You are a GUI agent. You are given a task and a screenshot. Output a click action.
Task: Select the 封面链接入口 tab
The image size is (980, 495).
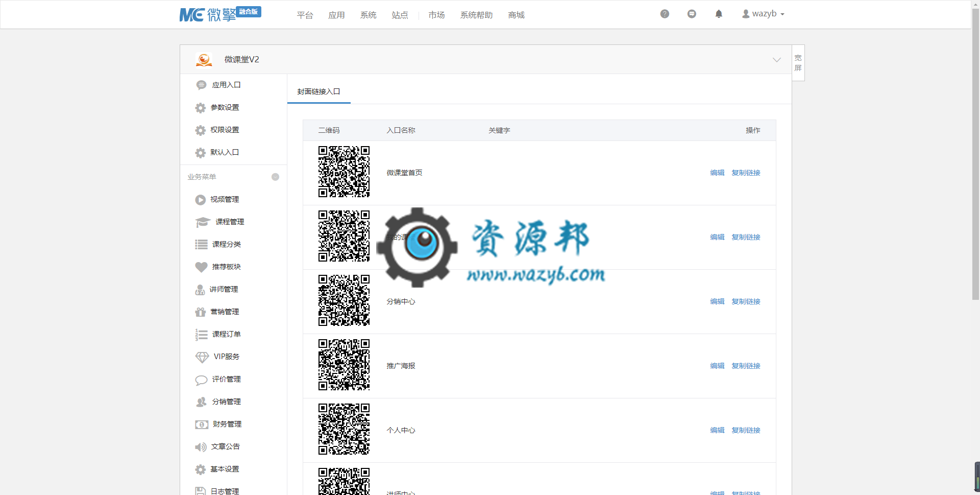318,91
